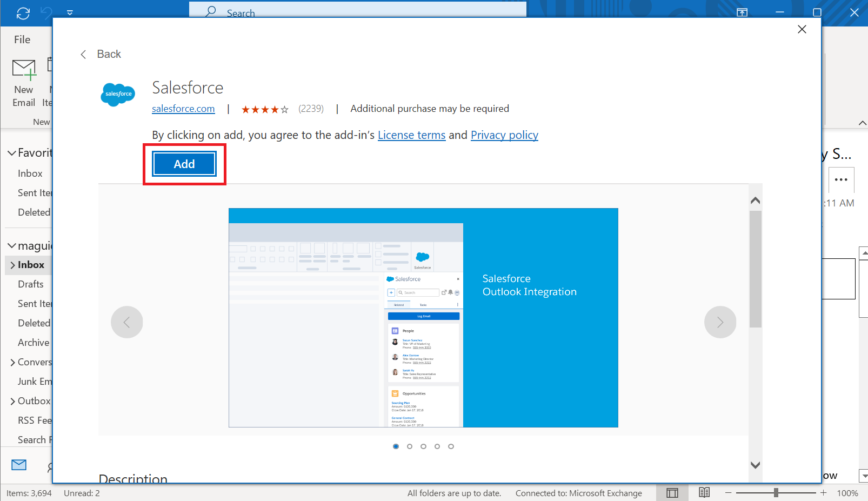Show the next screenshot in carousel
The height and width of the screenshot is (501, 868).
click(x=720, y=322)
